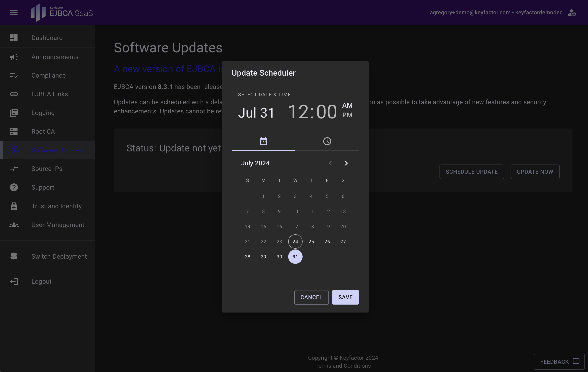Click the Logout icon

(x=14, y=281)
